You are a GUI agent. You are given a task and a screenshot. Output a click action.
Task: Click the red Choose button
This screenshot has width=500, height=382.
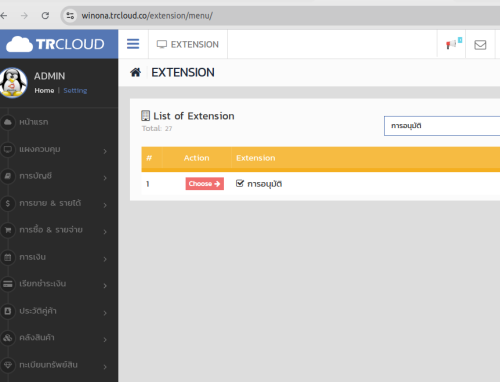(x=205, y=184)
